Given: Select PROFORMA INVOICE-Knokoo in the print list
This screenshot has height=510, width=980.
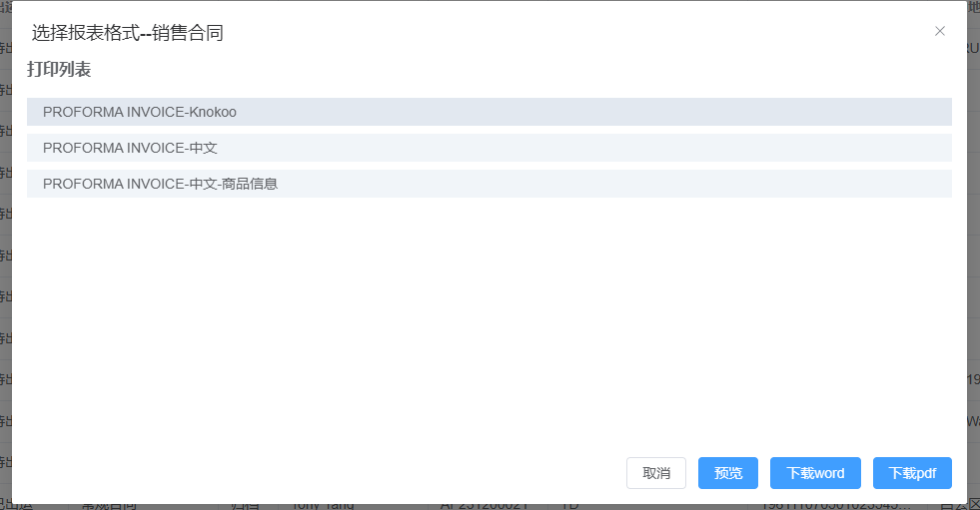Looking at the screenshot, I should point(490,112).
